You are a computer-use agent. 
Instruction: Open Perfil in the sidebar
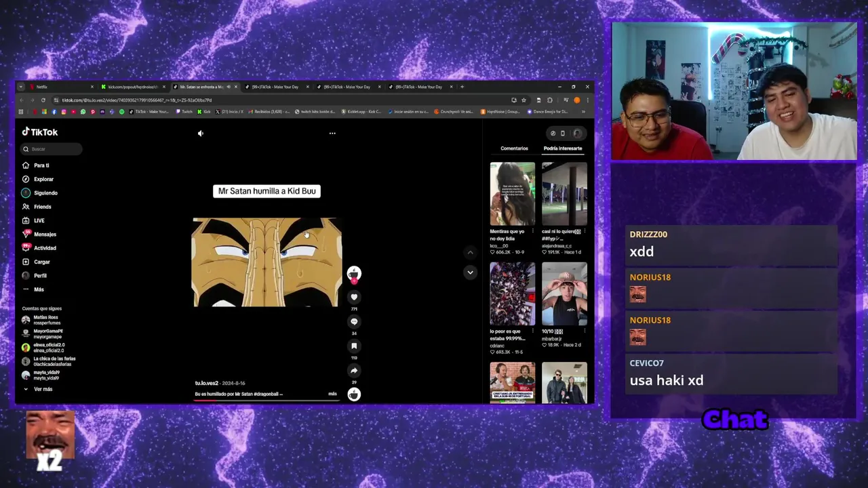pos(35,276)
